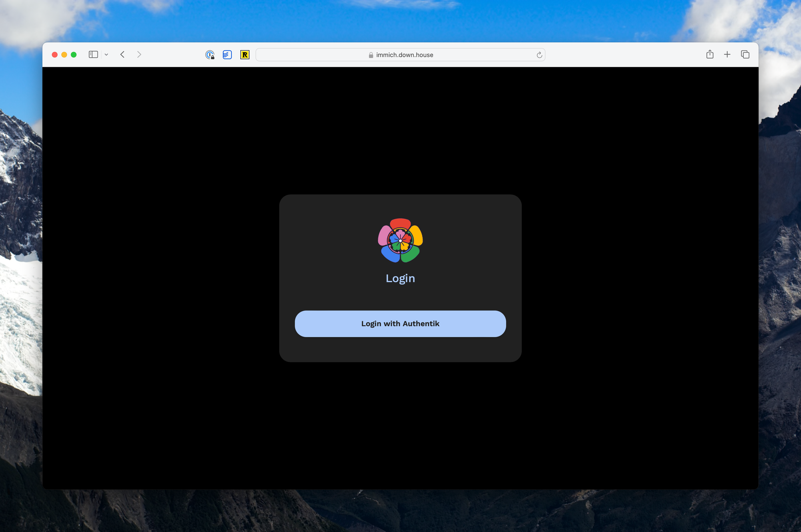The width and height of the screenshot is (801, 532).
Task: Click the reload icon in the address bar
Action: point(539,55)
